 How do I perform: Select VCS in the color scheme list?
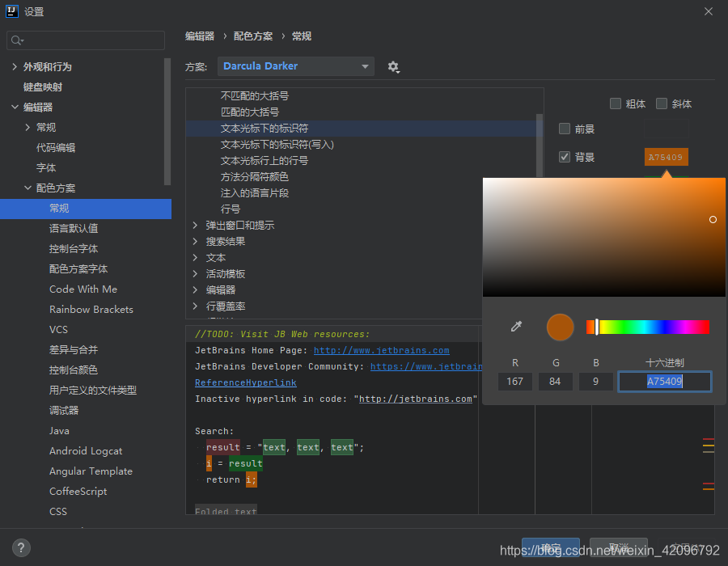[x=58, y=329]
